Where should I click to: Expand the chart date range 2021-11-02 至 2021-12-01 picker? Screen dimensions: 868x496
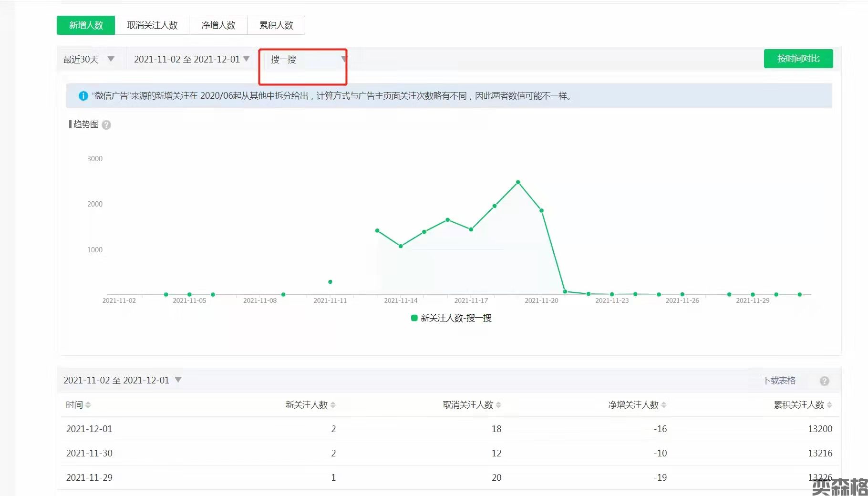[x=191, y=59]
